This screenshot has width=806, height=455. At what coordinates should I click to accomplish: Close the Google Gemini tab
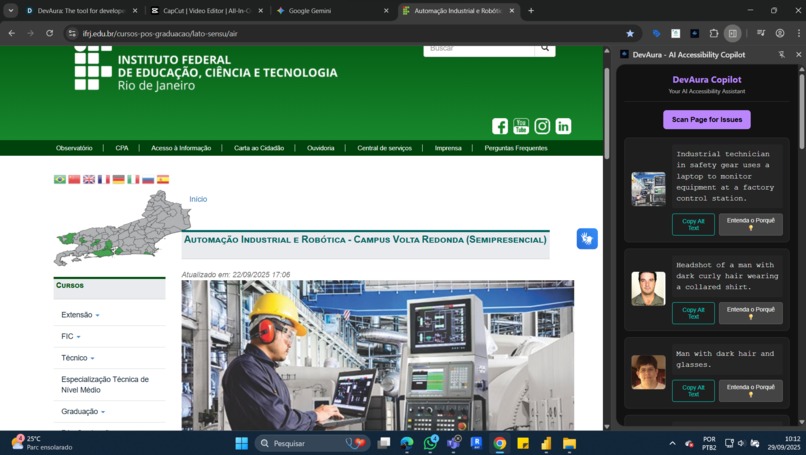pos(386,11)
